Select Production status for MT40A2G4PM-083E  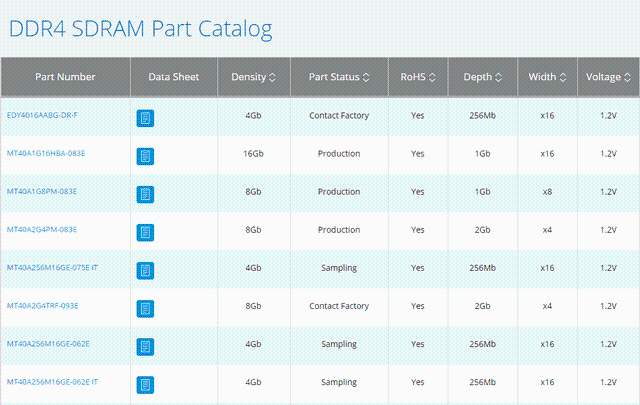[x=339, y=230]
